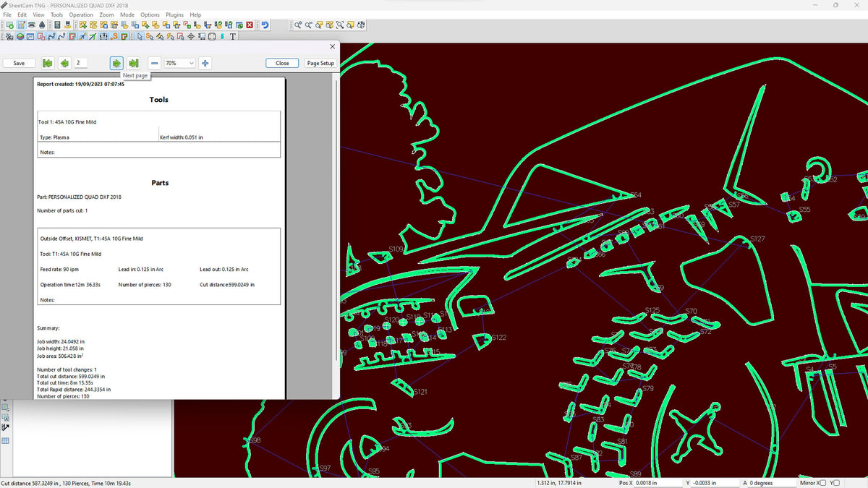Screen dimensions: 868x488
Task: Click the S122 start point label on canvas
Action: coord(498,338)
